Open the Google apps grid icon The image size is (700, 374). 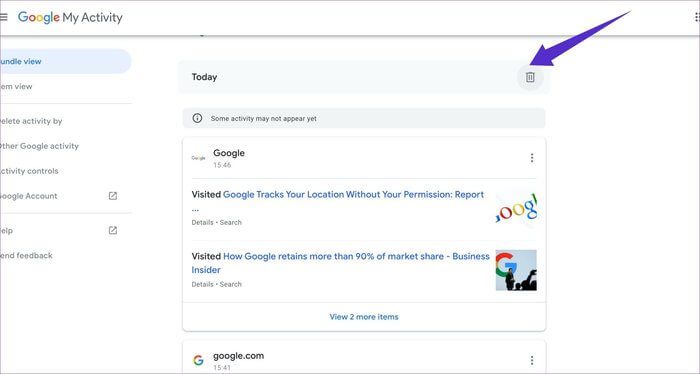697,17
